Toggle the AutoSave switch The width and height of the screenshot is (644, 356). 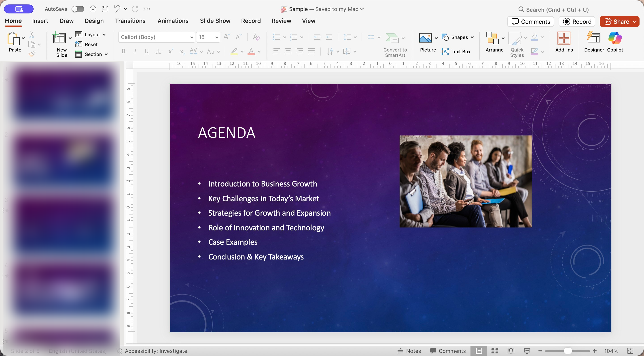pyautogui.click(x=78, y=9)
